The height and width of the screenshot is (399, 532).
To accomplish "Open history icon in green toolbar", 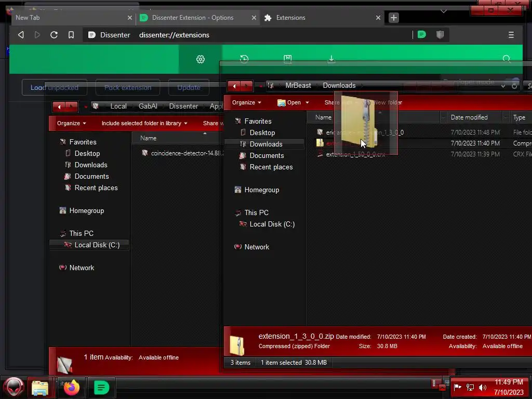I will click(x=244, y=59).
